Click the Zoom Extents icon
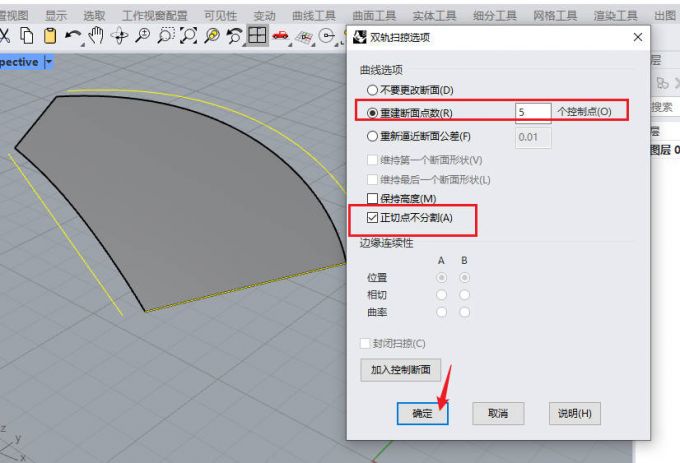Screen dimensions: 680x463 [189, 36]
